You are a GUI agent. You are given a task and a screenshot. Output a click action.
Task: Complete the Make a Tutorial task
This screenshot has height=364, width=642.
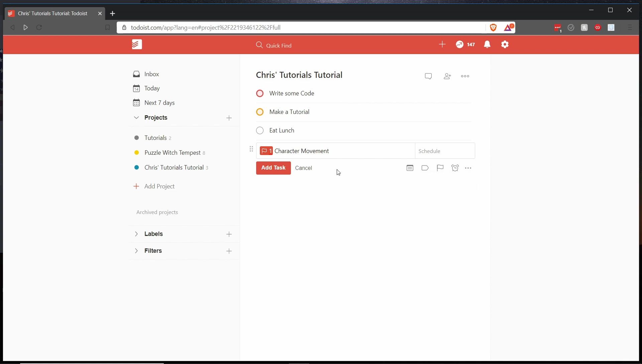tap(260, 112)
